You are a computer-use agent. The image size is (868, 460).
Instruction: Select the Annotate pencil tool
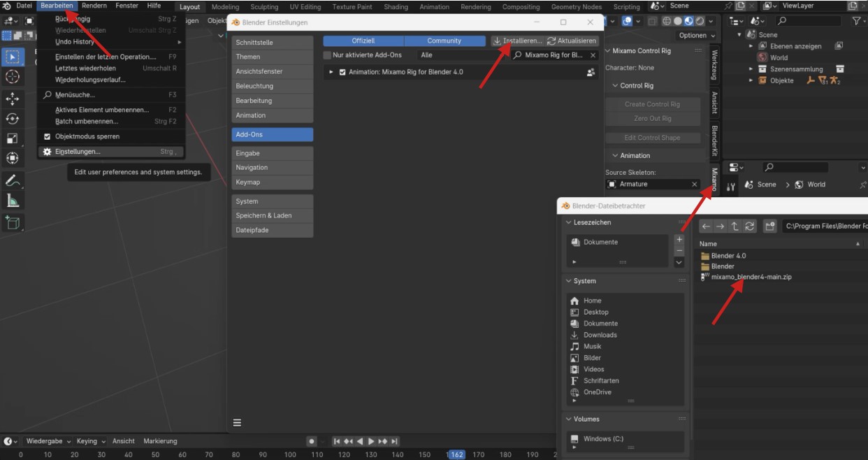tap(13, 180)
